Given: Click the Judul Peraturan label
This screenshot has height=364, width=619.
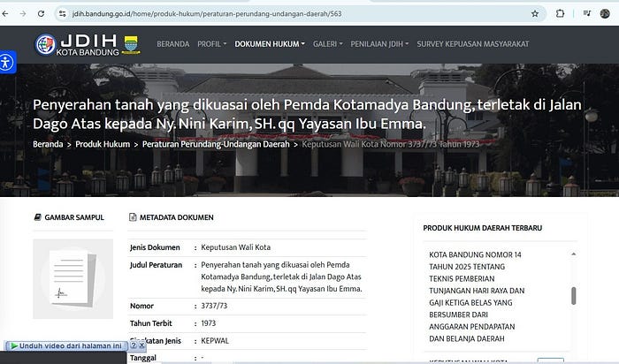Looking at the screenshot, I should 156,265.
